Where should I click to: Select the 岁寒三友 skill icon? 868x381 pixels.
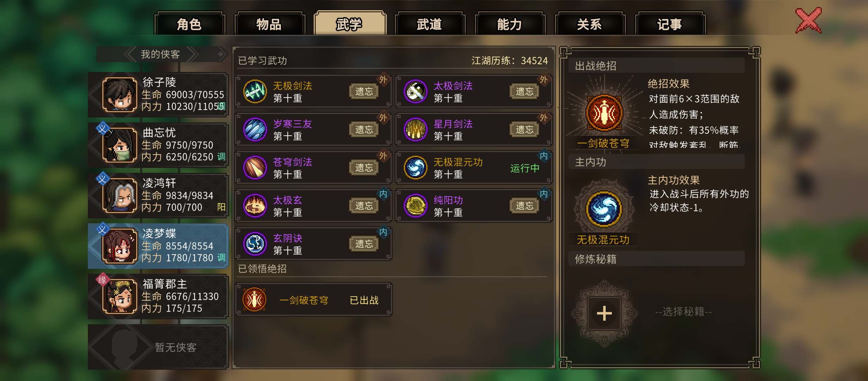tap(255, 130)
